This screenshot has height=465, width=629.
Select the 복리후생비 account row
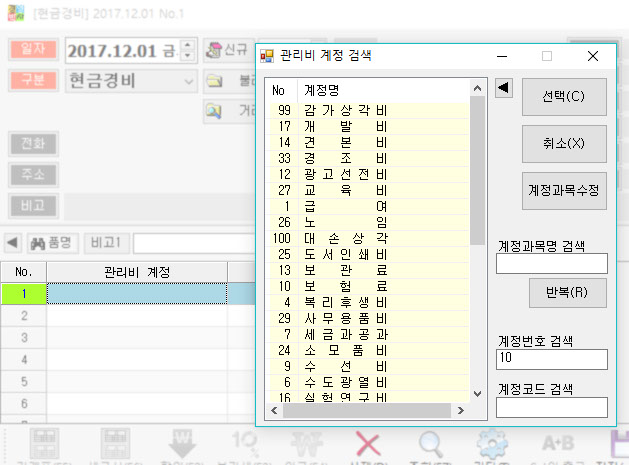345,301
